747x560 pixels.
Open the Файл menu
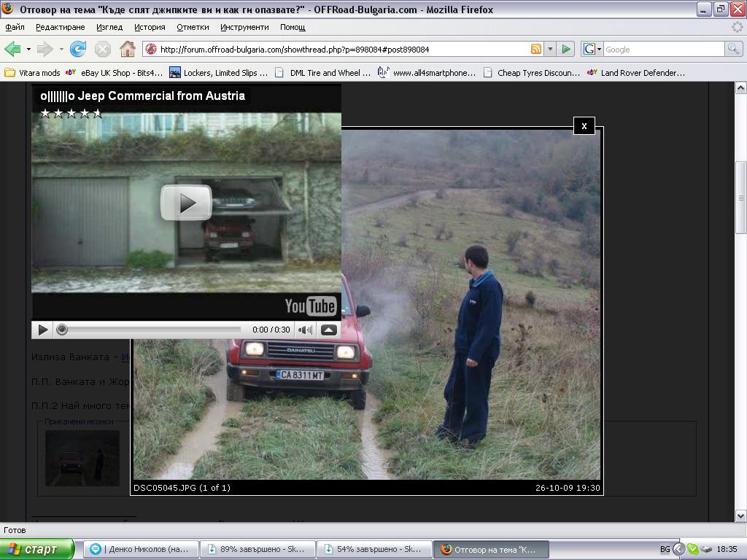[15, 27]
